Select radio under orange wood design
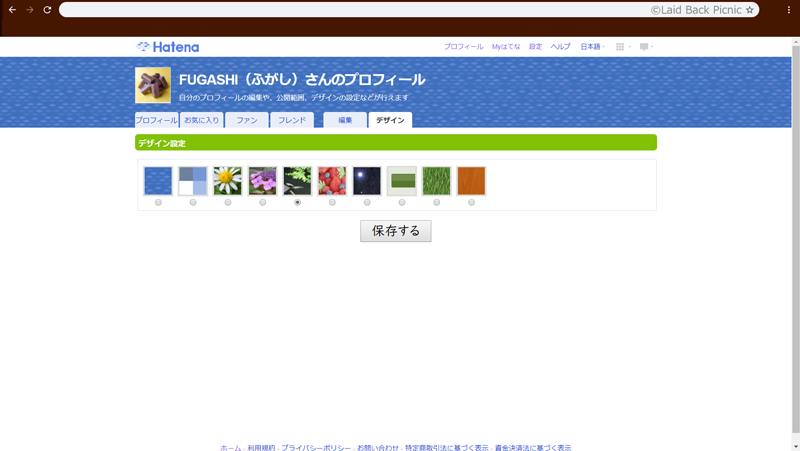Viewport: 800px width, 451px height. (x=471, y=203)
